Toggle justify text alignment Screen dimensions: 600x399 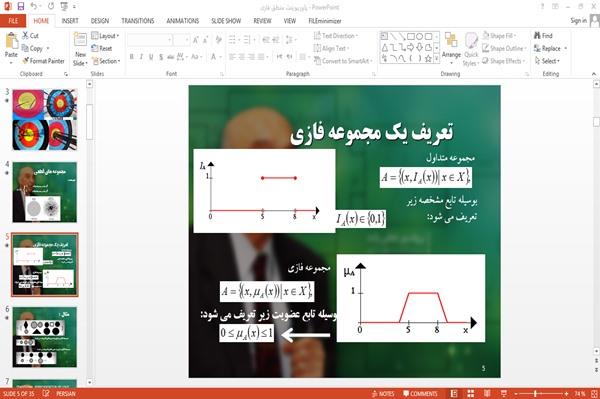[261, 57]
